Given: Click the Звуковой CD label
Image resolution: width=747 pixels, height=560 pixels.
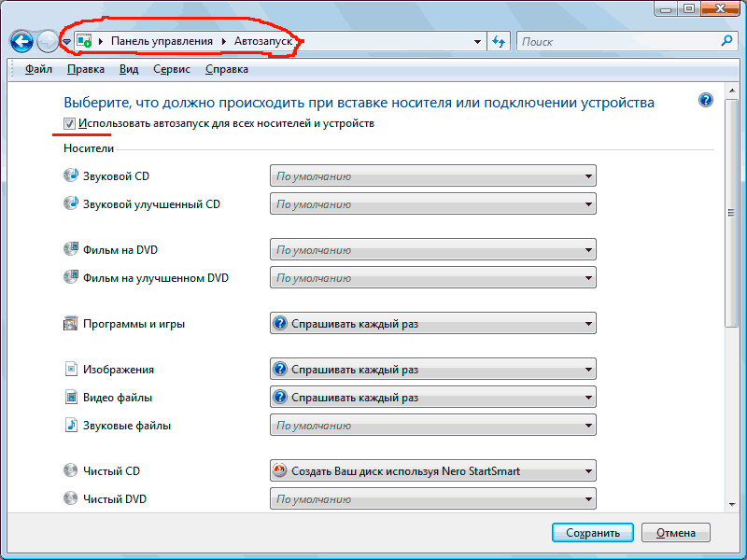Looking at the screenshot, I should (116, 176).
